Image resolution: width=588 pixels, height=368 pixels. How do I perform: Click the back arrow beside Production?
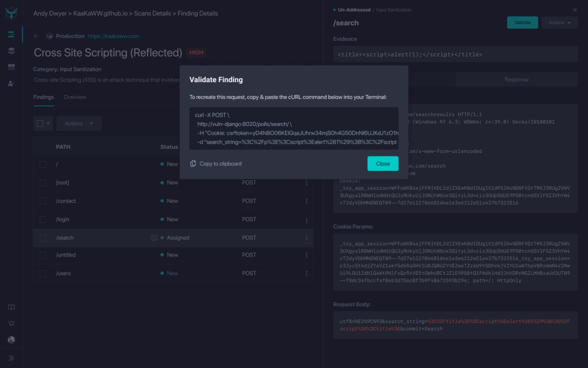click(x=37, y=36)
